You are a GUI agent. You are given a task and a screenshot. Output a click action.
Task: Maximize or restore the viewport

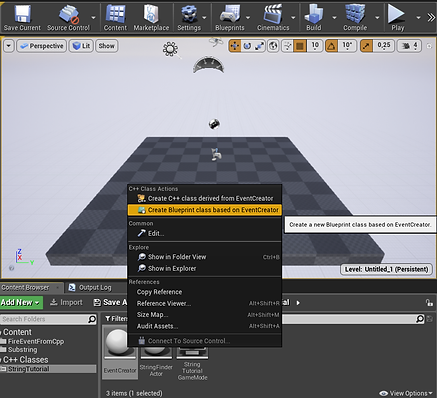click(x=429, y=46)
